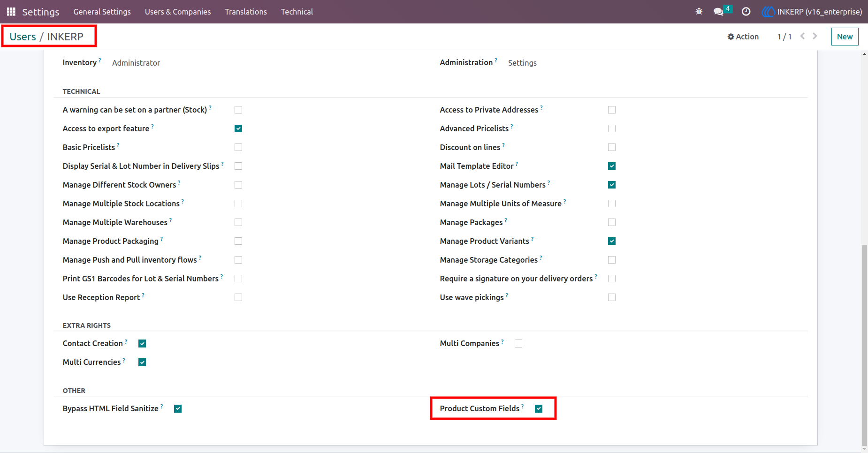Open the apps grid menu icon
This screenshot has width=868, height=453.
11,12
